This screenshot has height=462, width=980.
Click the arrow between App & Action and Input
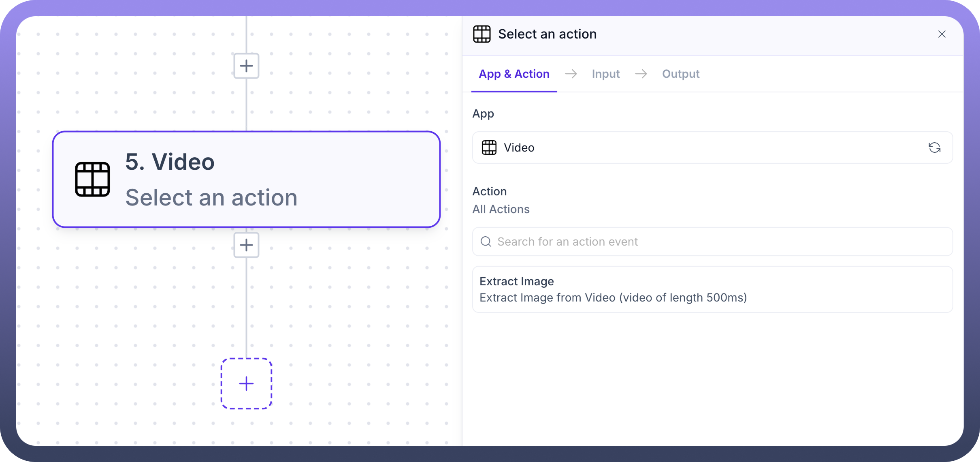(x=571, y=74)
